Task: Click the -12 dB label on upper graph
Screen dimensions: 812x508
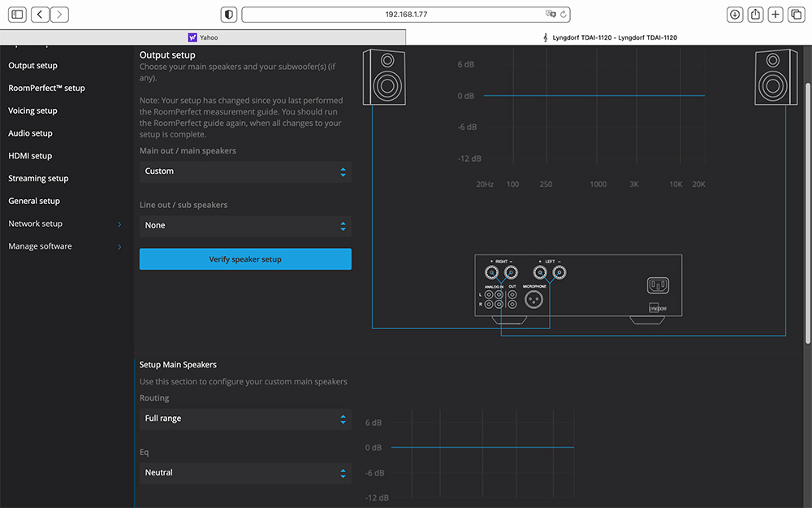Action: (x=469, y=158)
